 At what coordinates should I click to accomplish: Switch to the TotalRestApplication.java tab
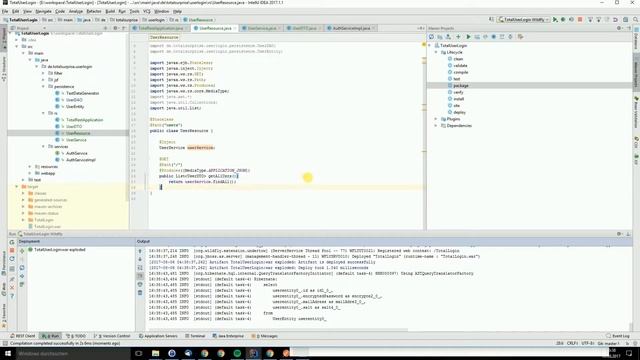pos(160,28)
